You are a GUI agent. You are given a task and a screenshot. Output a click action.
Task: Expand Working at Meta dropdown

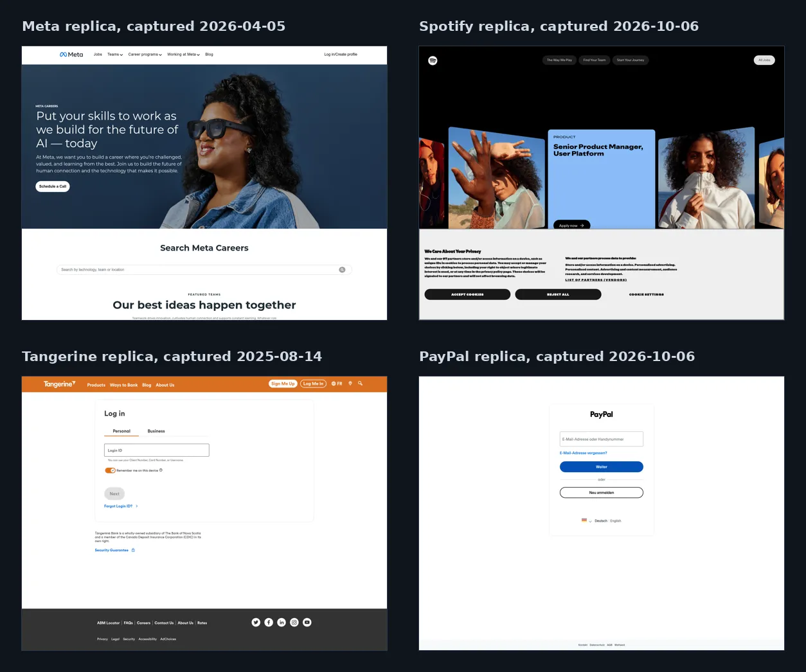click(x=184, y=55)
